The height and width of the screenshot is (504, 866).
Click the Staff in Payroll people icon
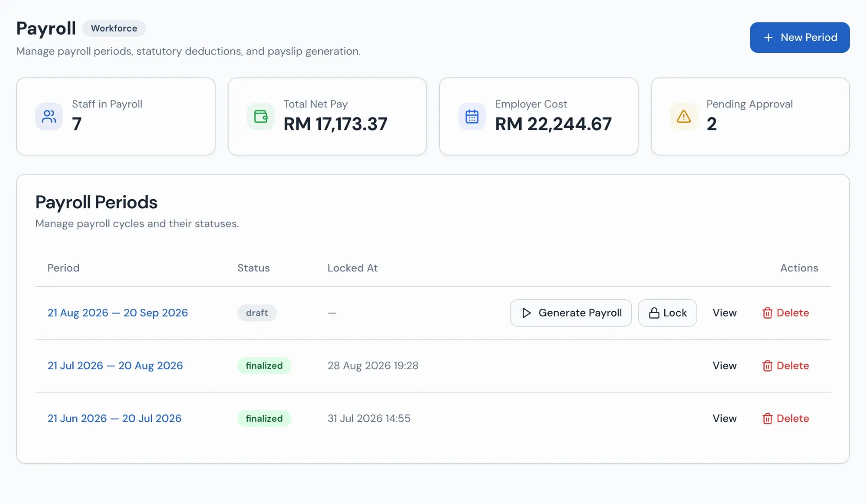pyautogui.click(x=49, y=116)
